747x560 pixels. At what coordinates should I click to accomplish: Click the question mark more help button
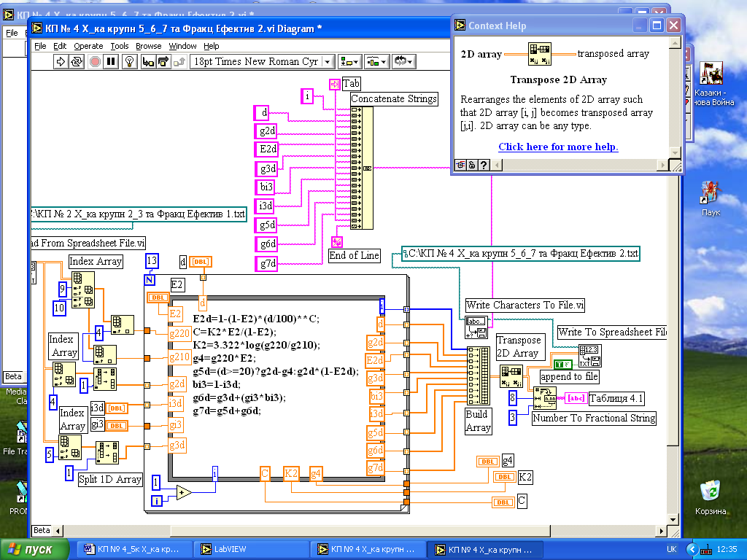tap(484, 165)
